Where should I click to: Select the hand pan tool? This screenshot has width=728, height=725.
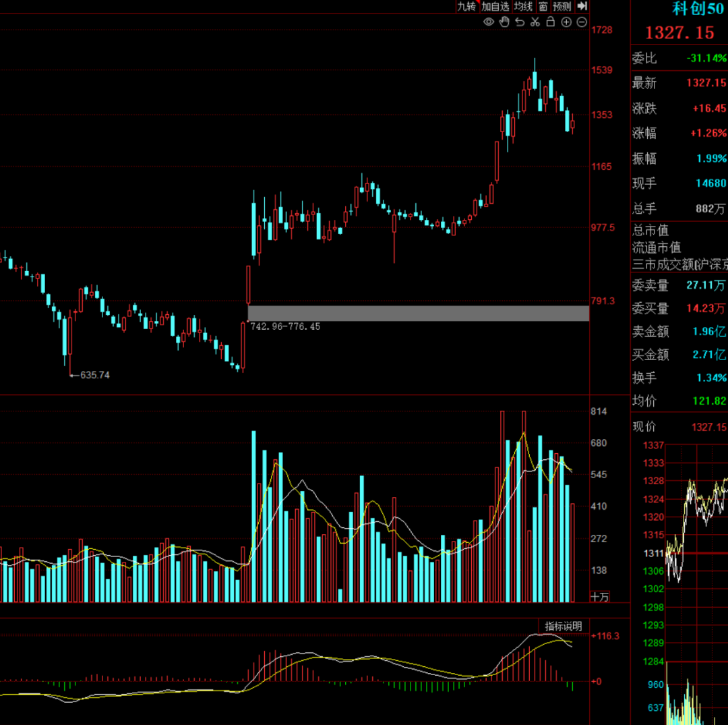tap(504, 22)
